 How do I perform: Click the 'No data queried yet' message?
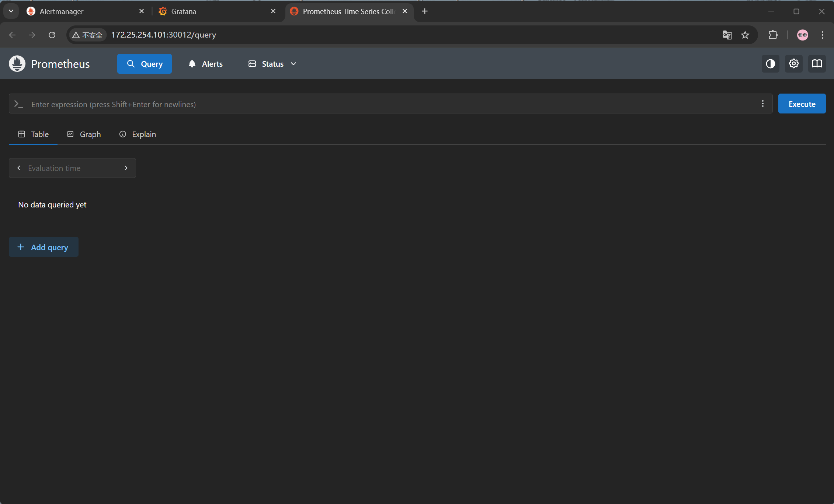click(x=52, y=205)
